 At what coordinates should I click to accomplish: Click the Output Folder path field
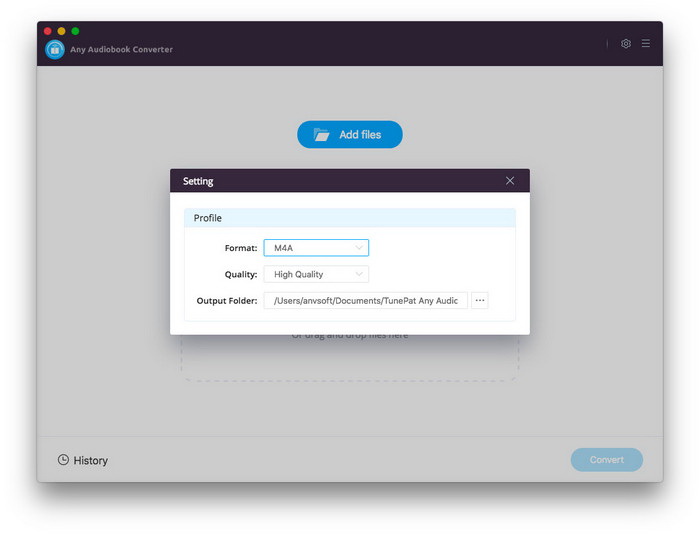point(365,300)
